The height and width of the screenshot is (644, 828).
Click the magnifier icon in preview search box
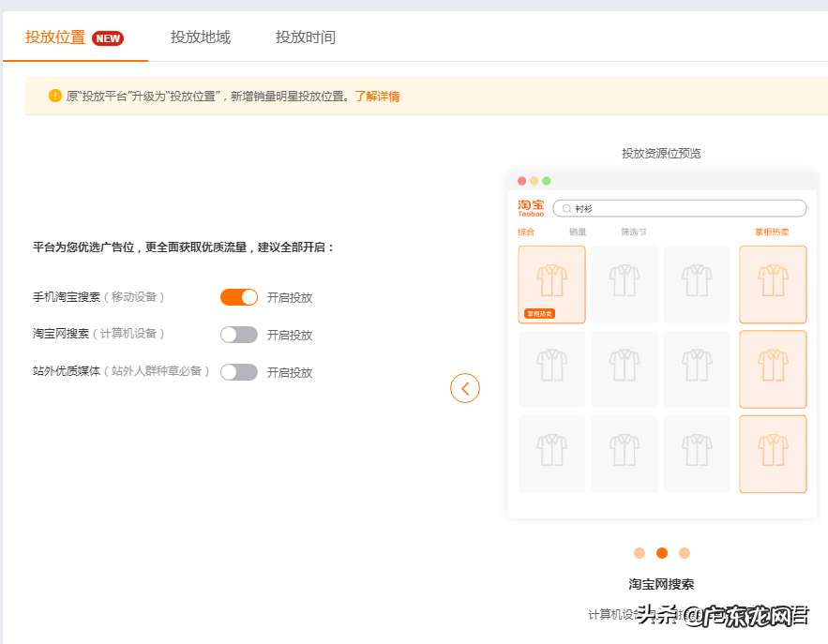(x=566, y=208)
